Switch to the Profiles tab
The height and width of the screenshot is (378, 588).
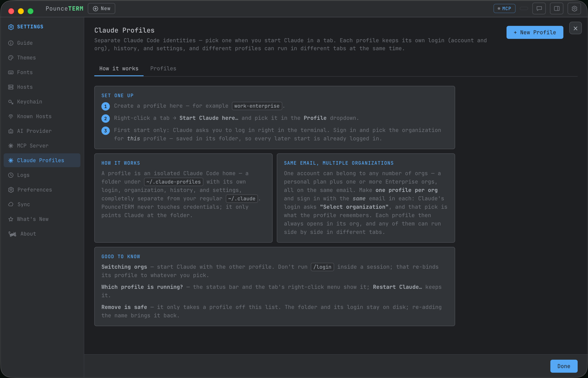click(x=163, y=69)
